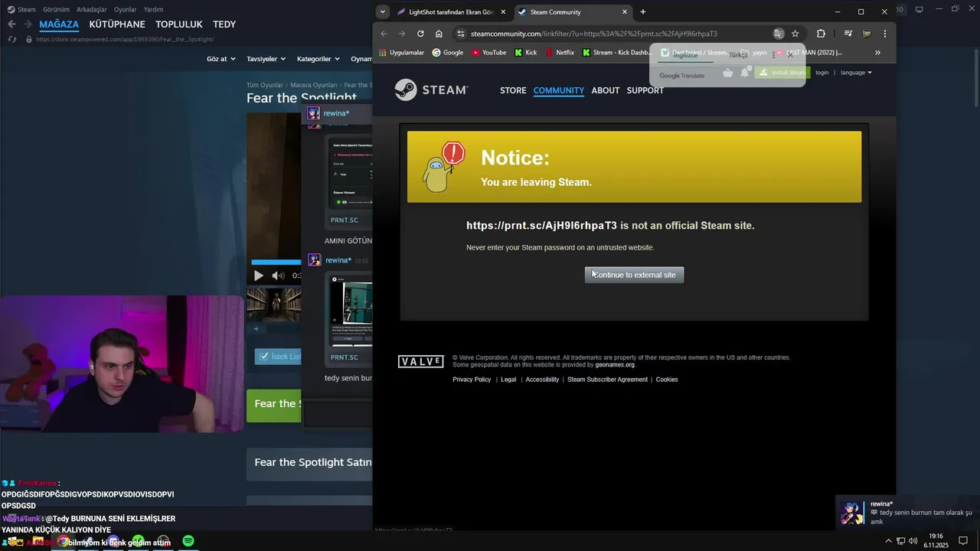Open STORE in Steam web header
Screen dimensions: 980x551
coord(513,90)
